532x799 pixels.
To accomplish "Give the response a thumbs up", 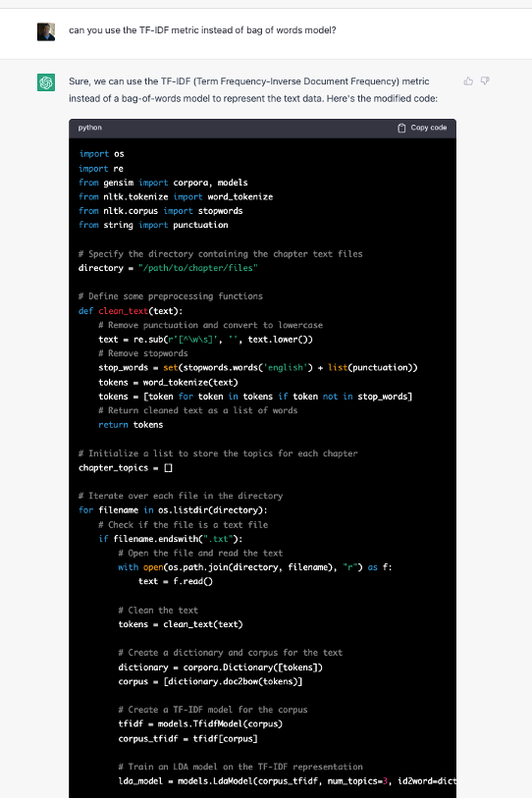I will (468, 81).
